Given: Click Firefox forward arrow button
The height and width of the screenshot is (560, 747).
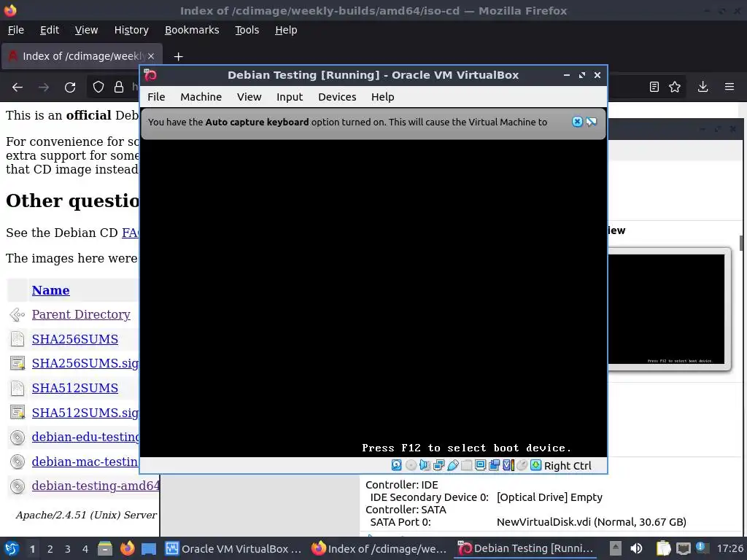Looking at the screenshot, I should pyautogui.click(x=44, y=87).
